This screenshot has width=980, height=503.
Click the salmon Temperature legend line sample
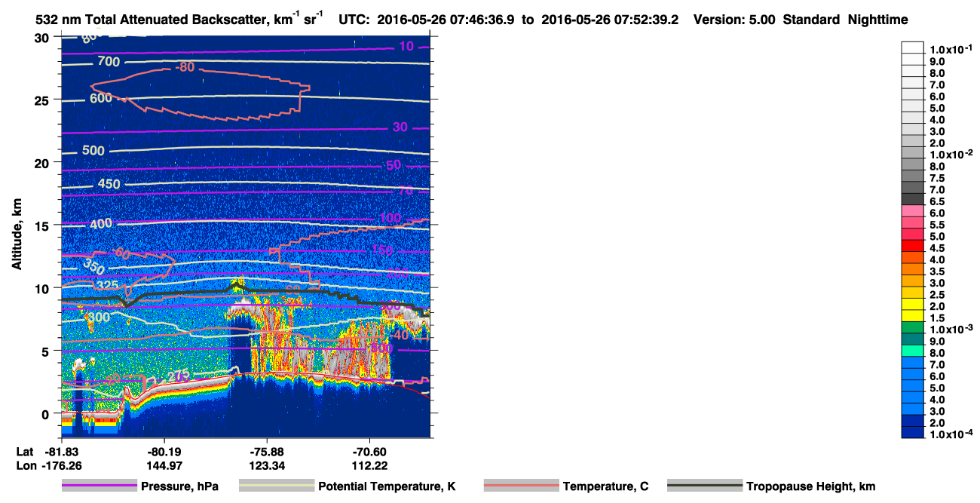tap(521, 486)
